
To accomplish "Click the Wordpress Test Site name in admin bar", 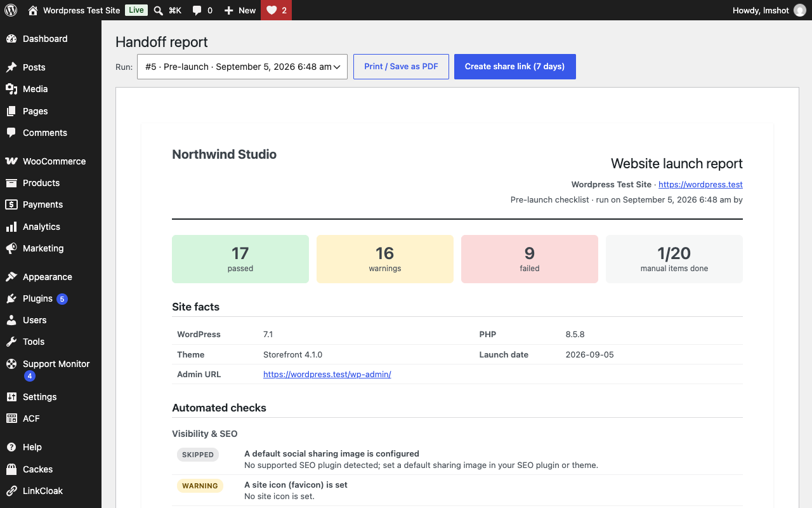I will click(x=81, y=10).
